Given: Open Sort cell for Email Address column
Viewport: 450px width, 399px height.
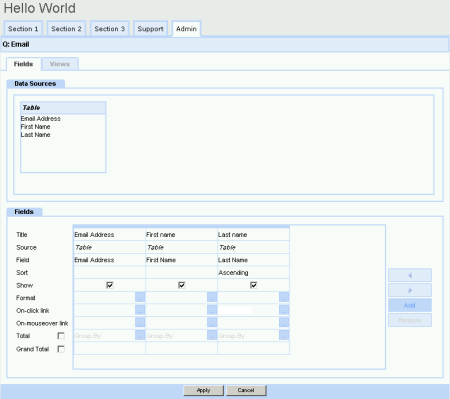Looking at the screenshot, I should [x=109, y=273].
